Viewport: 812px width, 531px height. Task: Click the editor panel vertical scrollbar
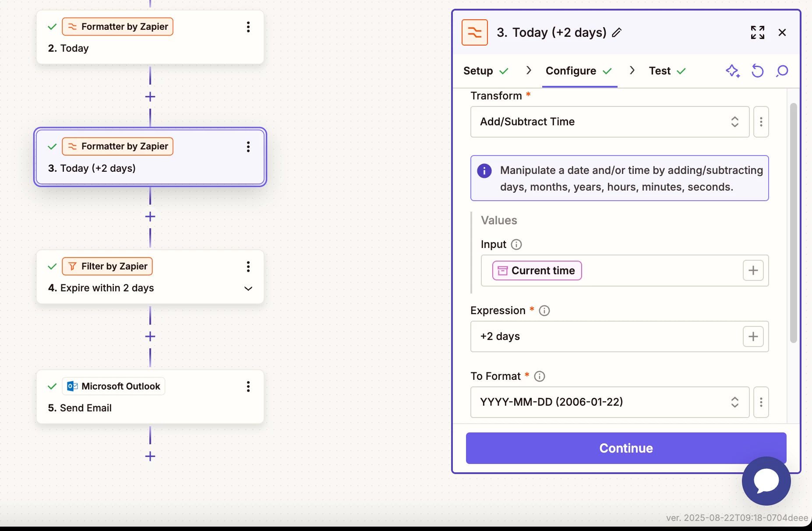click(794, 223)
